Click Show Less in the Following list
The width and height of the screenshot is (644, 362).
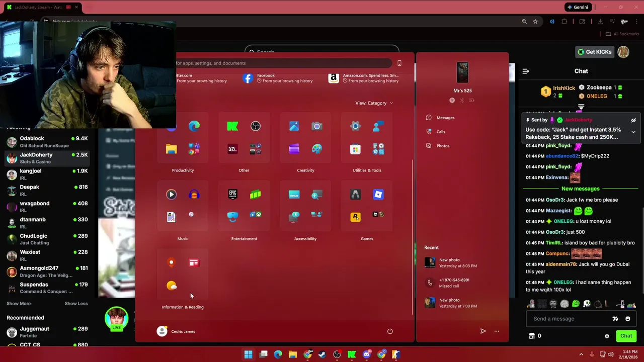coord(76,304)
